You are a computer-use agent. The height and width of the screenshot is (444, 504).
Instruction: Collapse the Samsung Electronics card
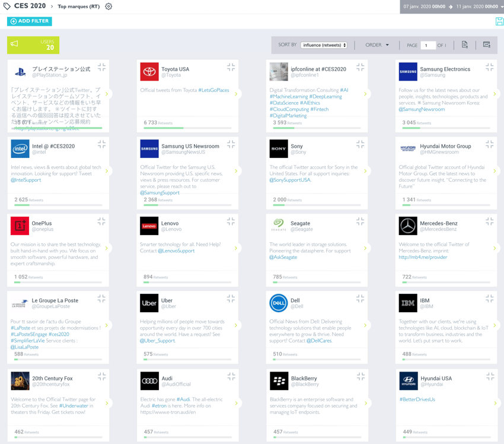coord(490,67)
